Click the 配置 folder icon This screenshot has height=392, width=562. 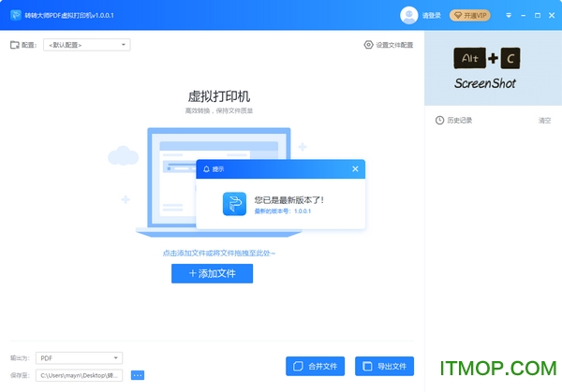(x=15, y=45)
